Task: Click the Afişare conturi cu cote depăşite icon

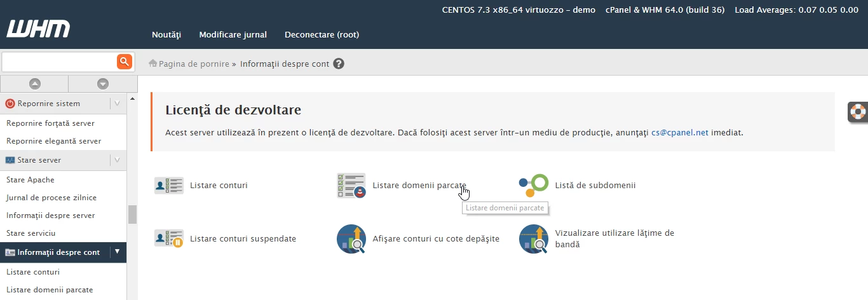Action: point(351,239)
